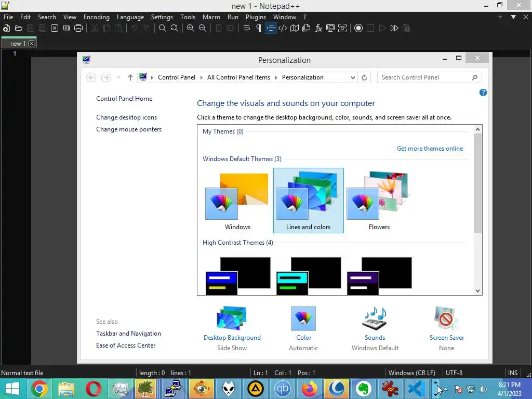
Task: Click Change mouse pointers link
Action: 129,129
